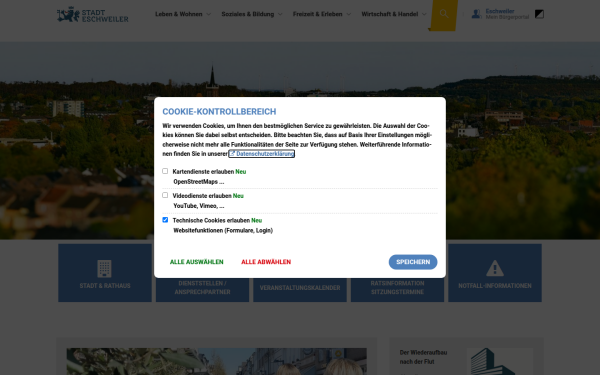The image size is (600, 375).
Task: Open Eschweiler Mein Bürgerportal link
Action: (x=507, y=14)
